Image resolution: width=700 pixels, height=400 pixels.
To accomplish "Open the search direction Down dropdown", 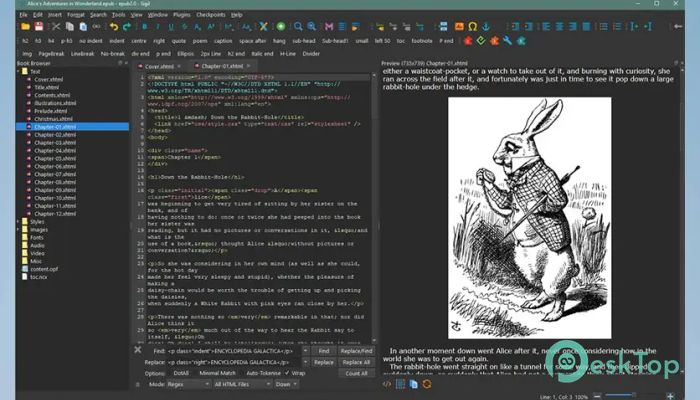I will [286, 384].
